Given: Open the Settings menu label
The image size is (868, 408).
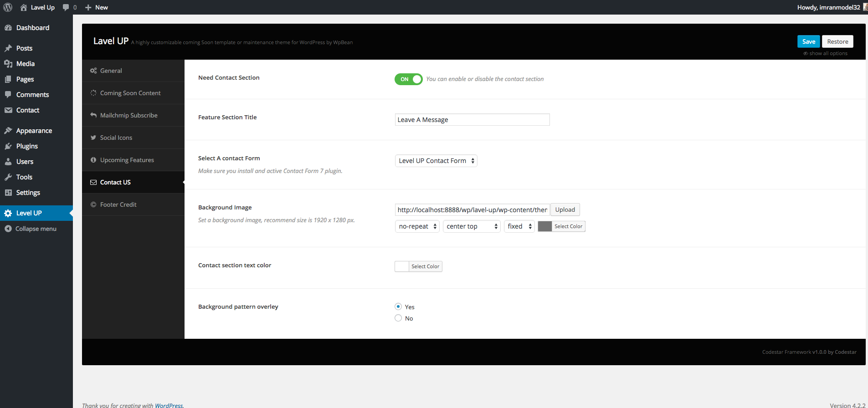Looking at the screenshot, I should (28, 193).
